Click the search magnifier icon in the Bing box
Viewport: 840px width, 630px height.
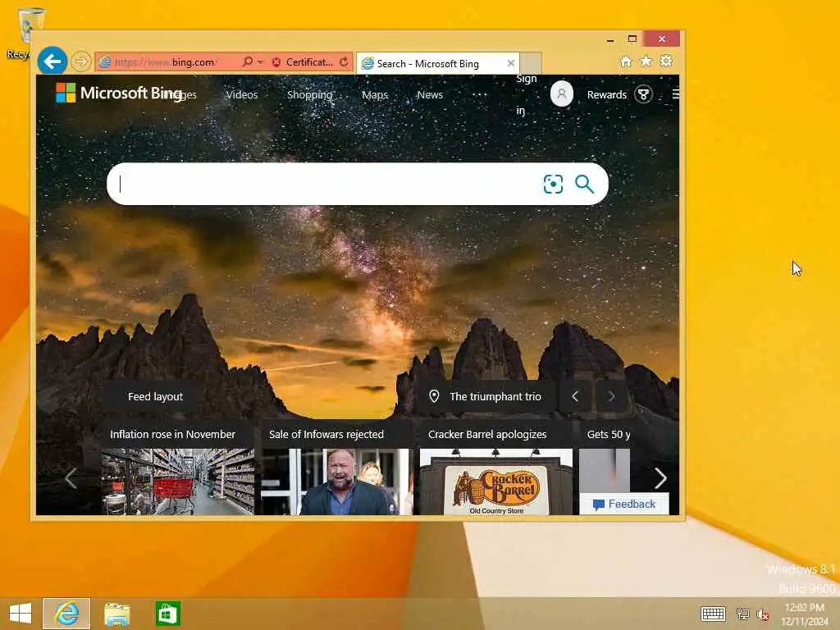pyautogui.click(x=584, y=184)
